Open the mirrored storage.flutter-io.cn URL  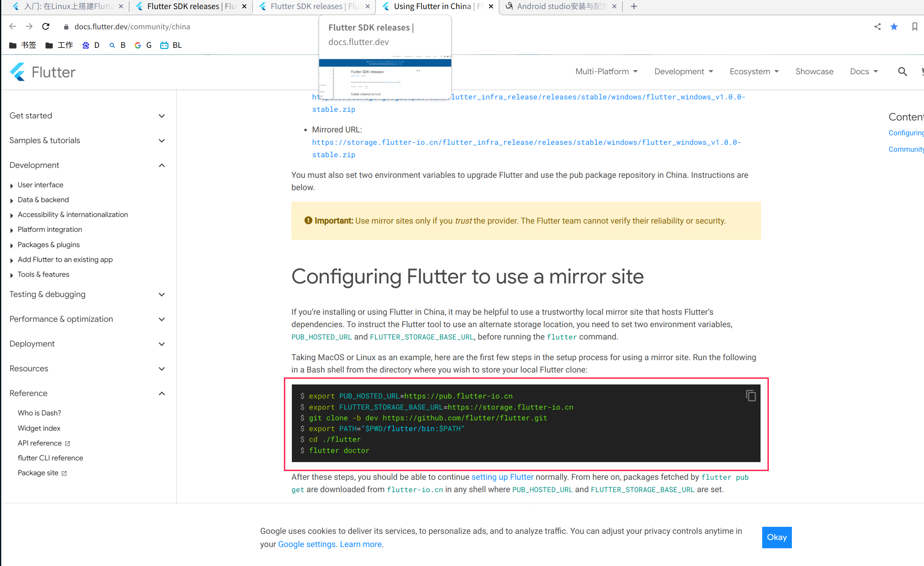[x=526, y=149]
